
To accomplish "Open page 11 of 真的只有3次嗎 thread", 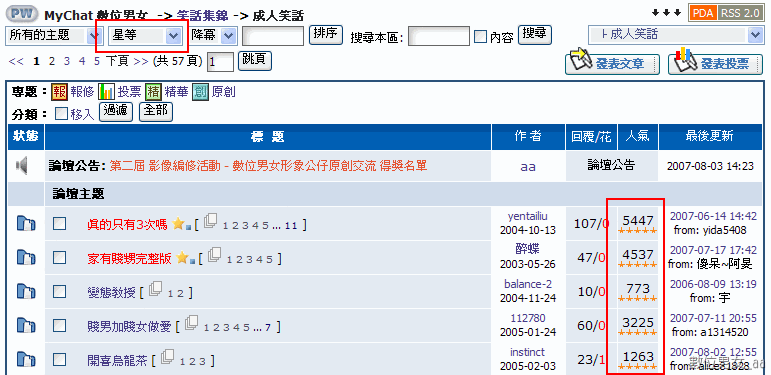I will [291, 226].
